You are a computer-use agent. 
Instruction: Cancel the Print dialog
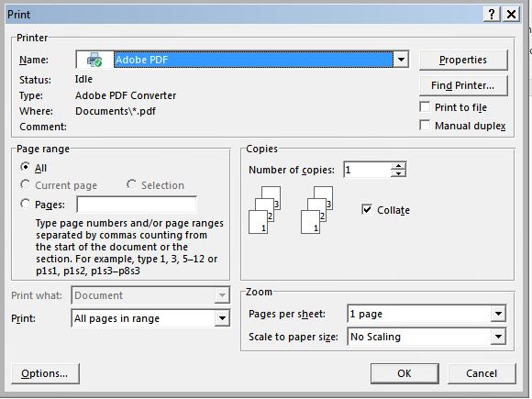[482, 373]
